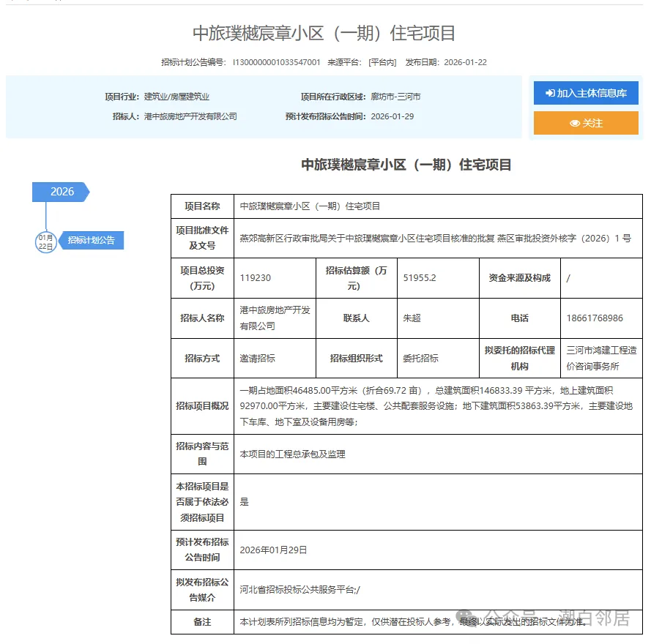Select the 联系人 cell showing 朱超
Image resolution: width=651 pixels, height=644 pixels.
point(437,318)
